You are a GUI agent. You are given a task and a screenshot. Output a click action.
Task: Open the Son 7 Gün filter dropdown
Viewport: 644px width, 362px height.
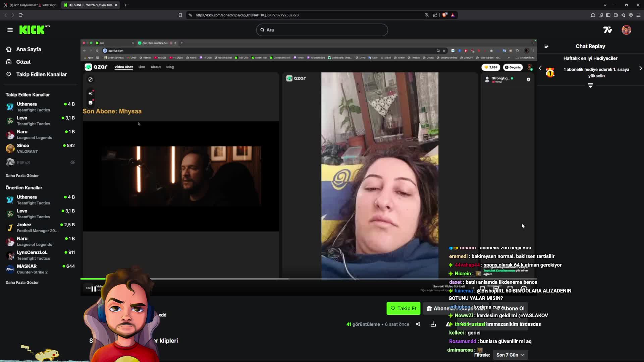coord(510,355)
